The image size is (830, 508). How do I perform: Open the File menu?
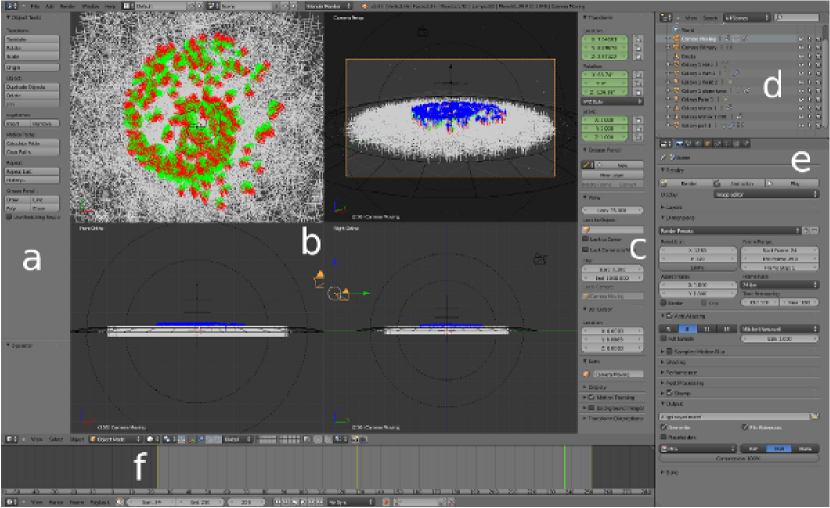(33, 6)
